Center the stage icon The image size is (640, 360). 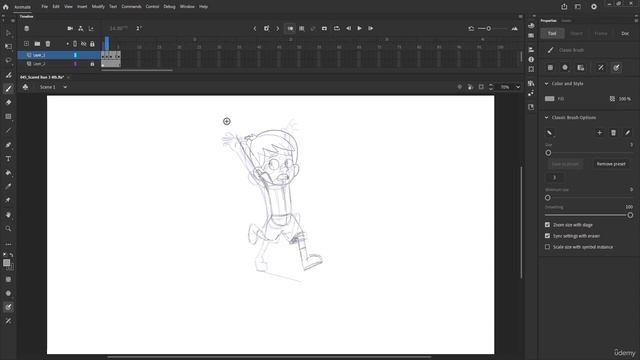[460, 87]
